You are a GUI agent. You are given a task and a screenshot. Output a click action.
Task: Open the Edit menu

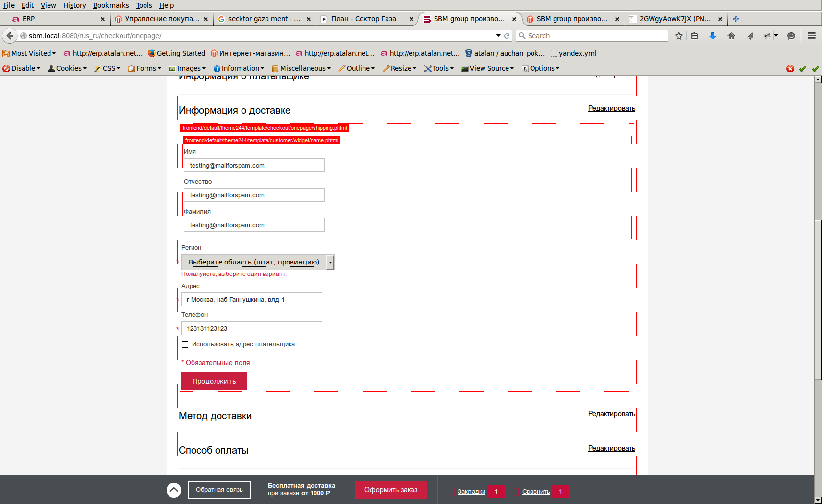point(27,5)
